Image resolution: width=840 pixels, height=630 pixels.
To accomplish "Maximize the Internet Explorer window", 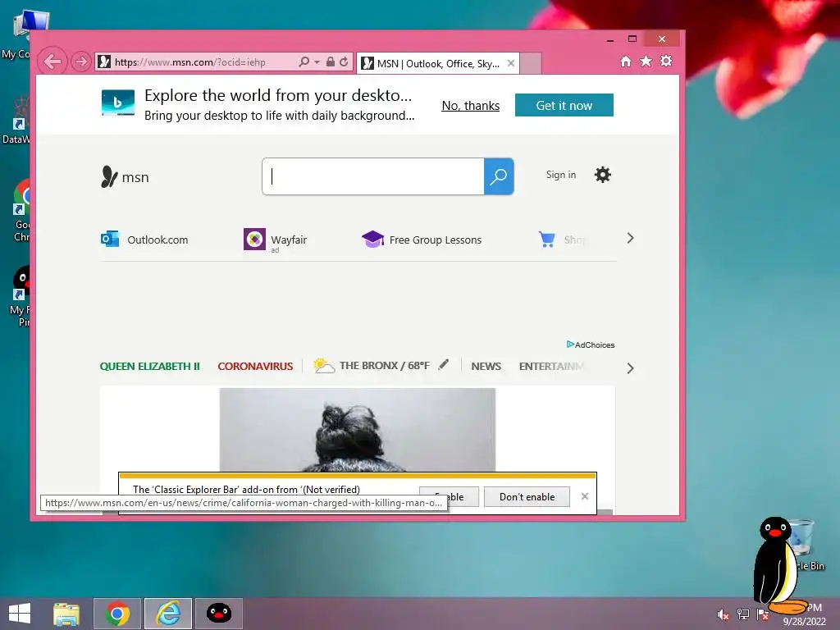I will (x=632, y=39).
